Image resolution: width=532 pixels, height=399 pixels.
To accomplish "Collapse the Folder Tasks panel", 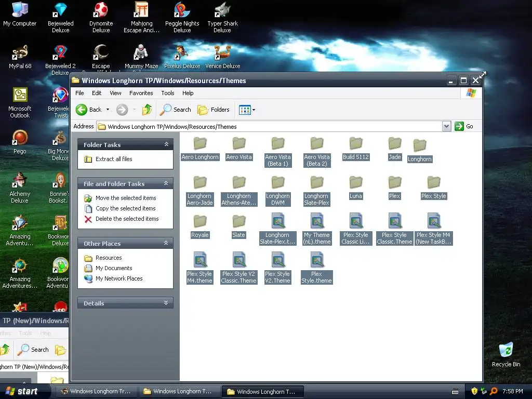I will [166, 144].
